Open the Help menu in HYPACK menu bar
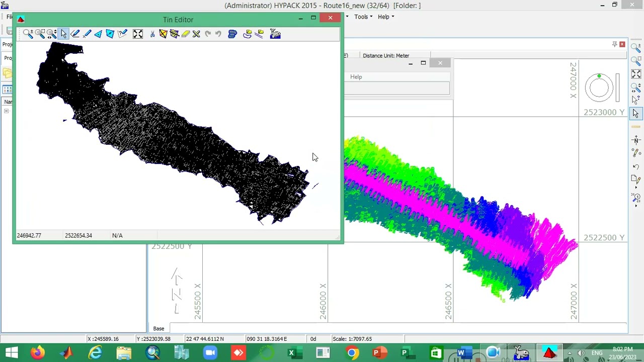 pyautogui.click(x=383, y=17)
